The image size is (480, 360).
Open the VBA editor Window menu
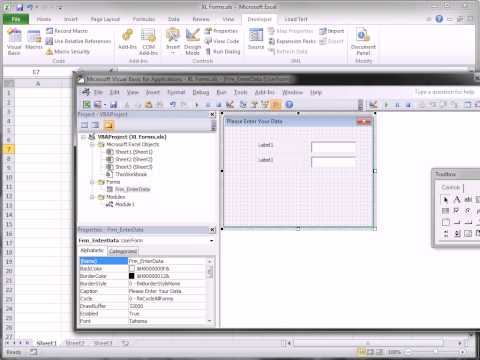[x=292, y=92]
